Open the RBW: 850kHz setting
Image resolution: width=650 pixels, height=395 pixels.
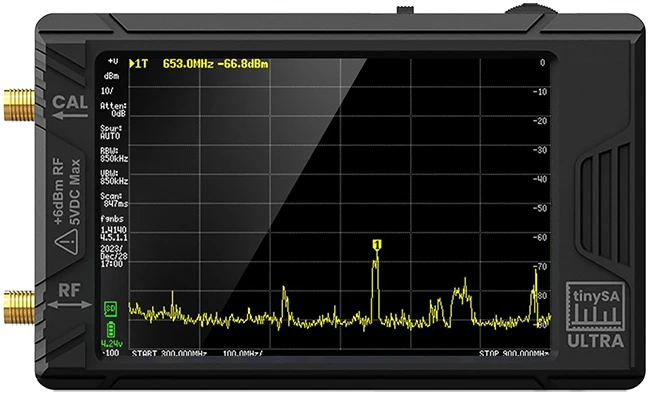click(x=114, y=155)
